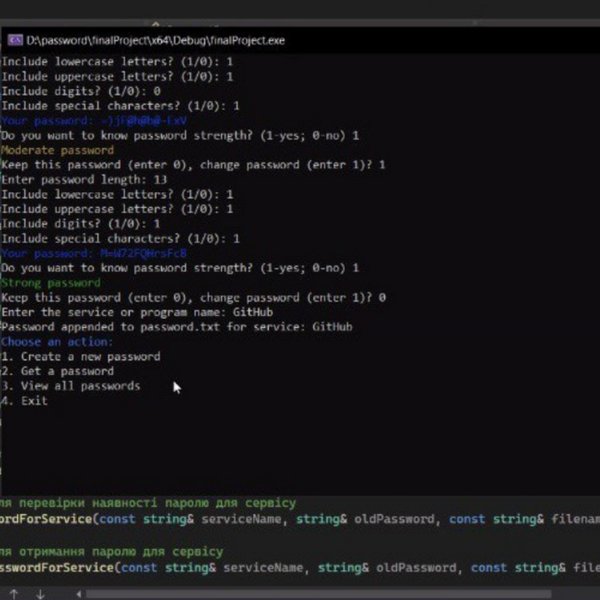Click the console window icon in title bar
The image size is (600, 600).
[15, 40]
